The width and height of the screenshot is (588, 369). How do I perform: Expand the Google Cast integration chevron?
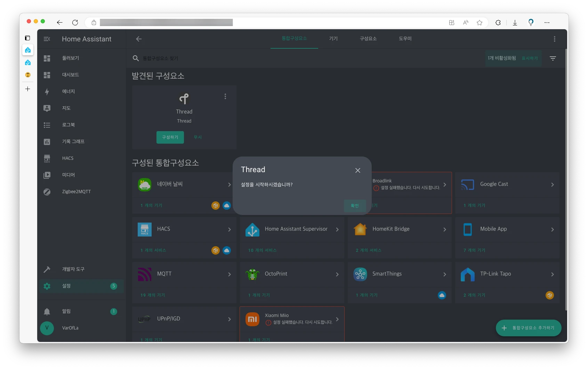[552, 185]
